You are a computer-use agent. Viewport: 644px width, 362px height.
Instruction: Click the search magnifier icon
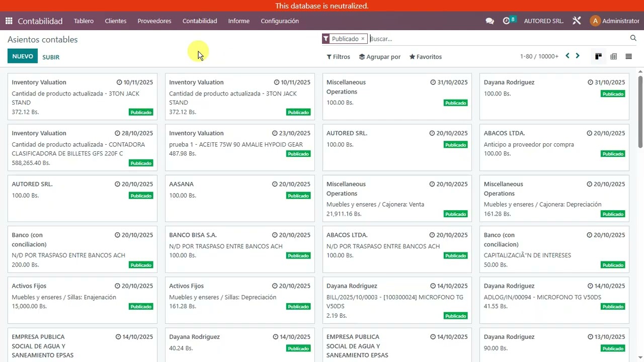(x=633, y=38)
